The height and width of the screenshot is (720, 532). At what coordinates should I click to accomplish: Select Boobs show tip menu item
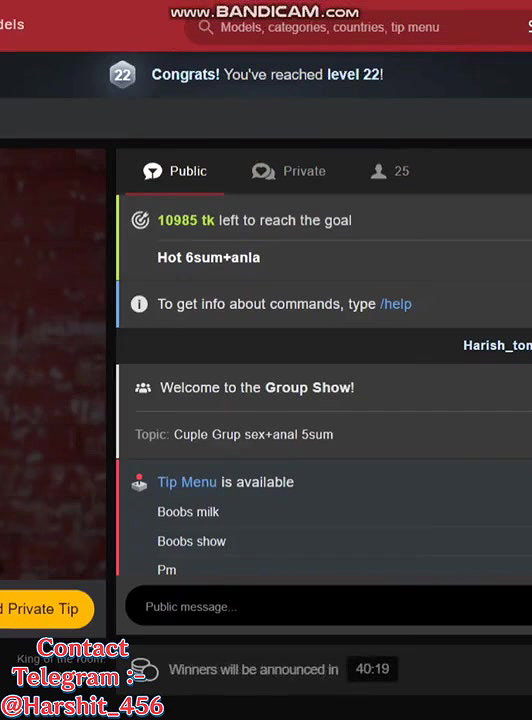click(191, 541)
